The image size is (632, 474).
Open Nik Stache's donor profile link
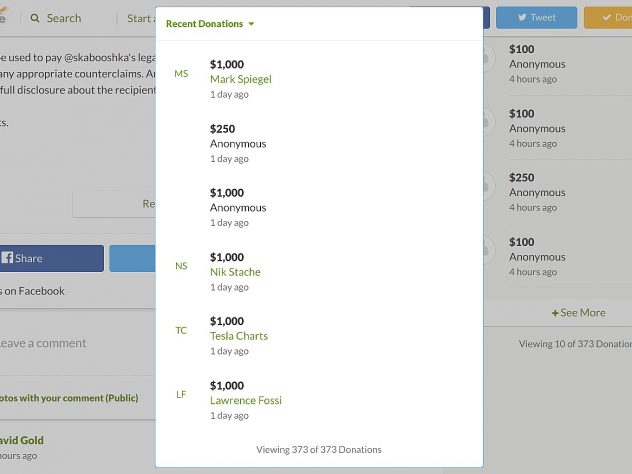tap(235, 272)
